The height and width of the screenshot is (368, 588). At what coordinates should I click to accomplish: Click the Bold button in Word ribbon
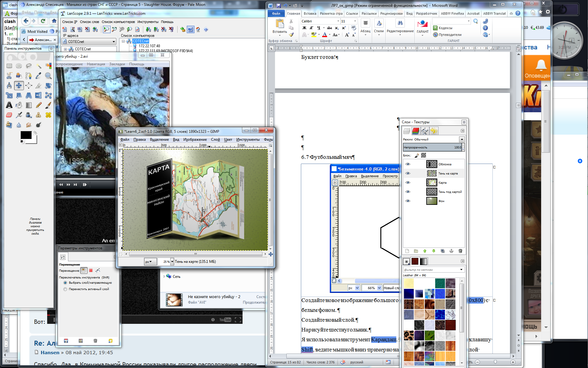[304, 28]
